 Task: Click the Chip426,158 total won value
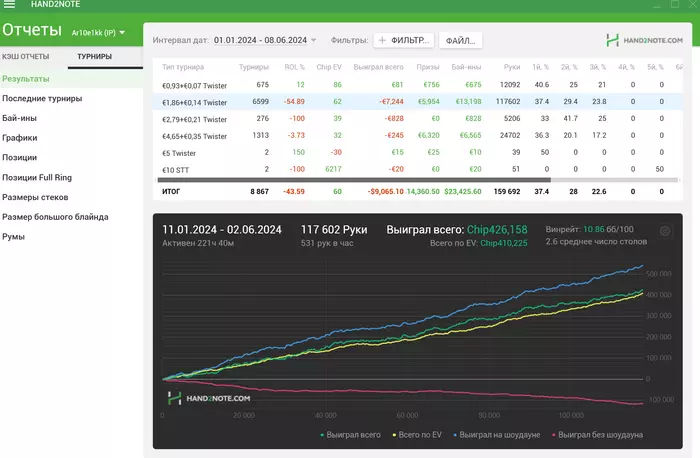[497, 230]
